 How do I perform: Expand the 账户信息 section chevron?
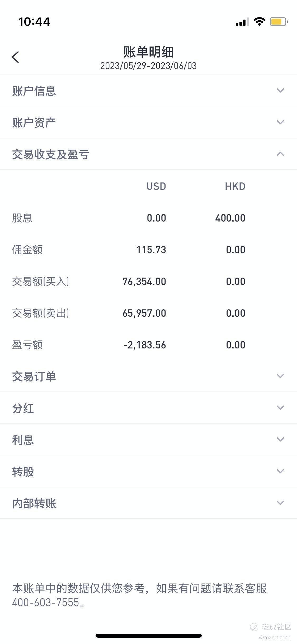(280, 90)
